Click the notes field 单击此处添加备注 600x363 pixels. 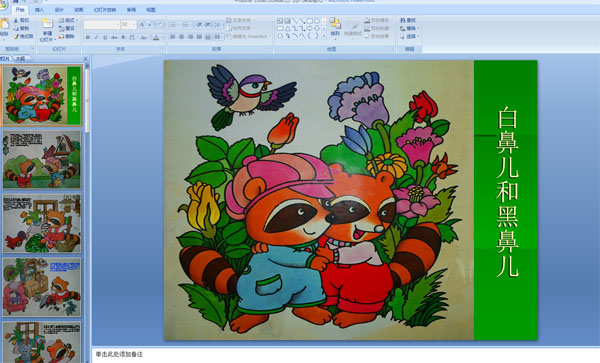pyautogui.click(x=119, y=355)
